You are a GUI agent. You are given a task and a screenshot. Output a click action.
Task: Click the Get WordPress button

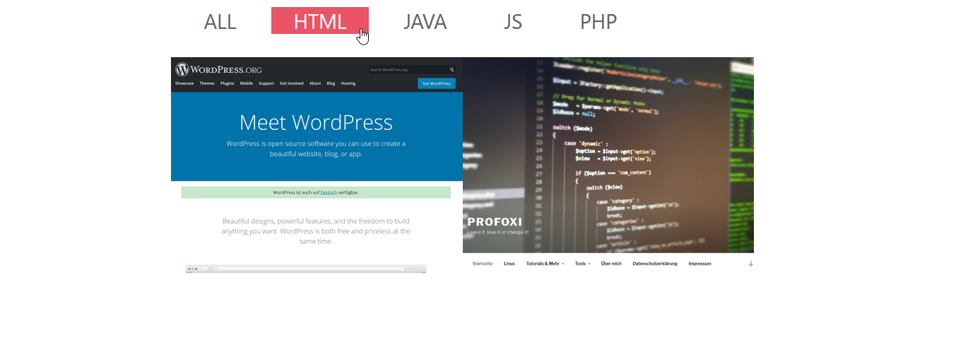coord(437,83)
